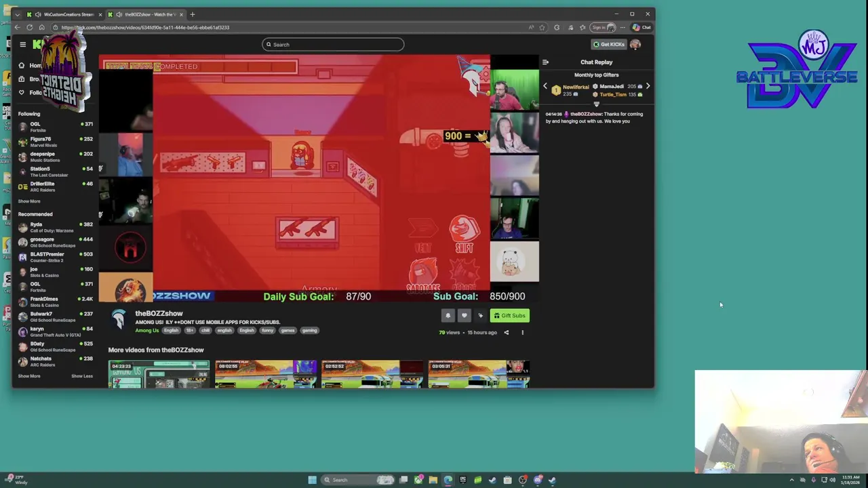868x488 pixels.
Task: Open the 04:23:23 video thumbnail
Action: (159, 374)
